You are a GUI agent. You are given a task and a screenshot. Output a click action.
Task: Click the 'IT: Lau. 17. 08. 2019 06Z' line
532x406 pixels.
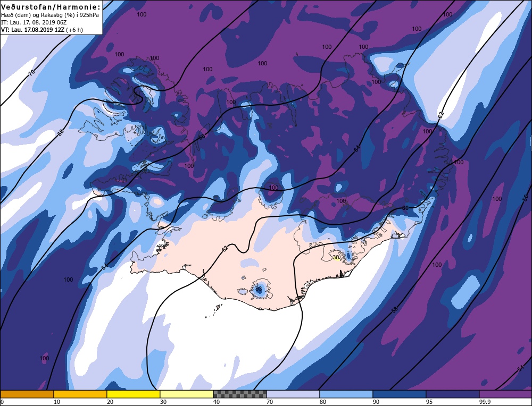tap(34, 22)
